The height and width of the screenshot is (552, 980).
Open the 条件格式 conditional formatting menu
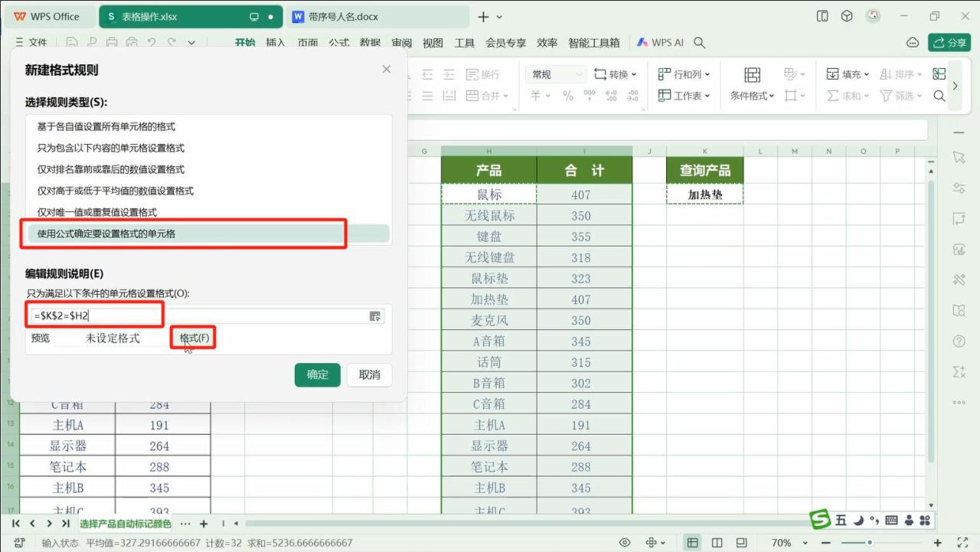(x=752, y=84)
